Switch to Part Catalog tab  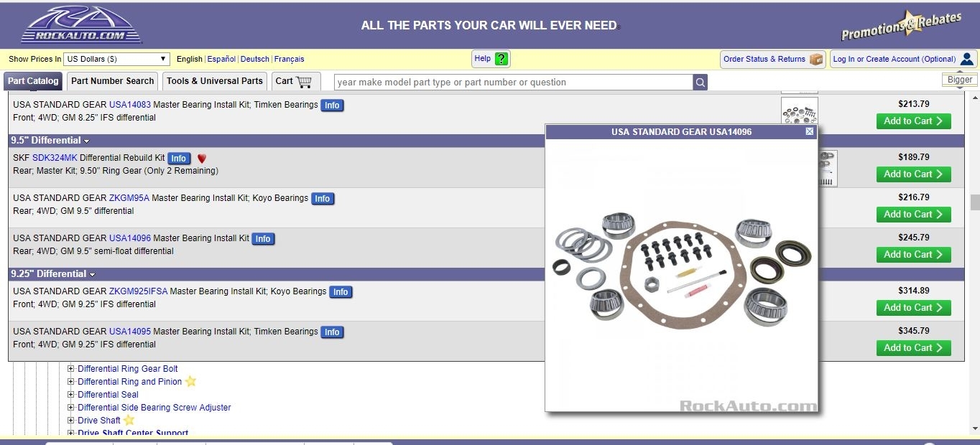click(33, 81)
